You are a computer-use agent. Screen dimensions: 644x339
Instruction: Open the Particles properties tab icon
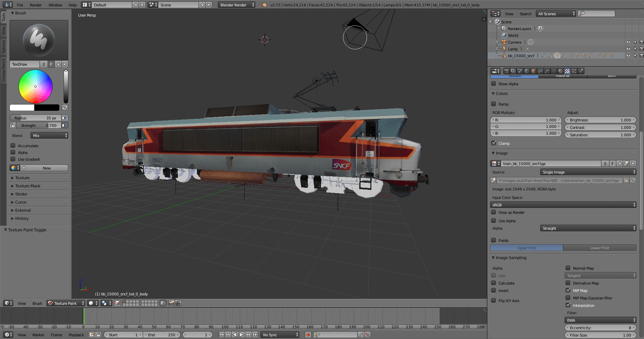[574, 71]
